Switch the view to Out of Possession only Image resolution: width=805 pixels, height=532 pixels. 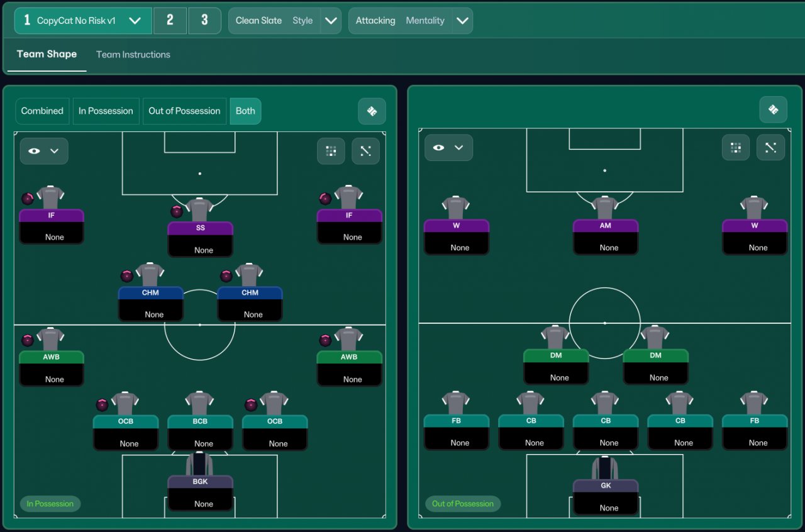tap(184, 111)
